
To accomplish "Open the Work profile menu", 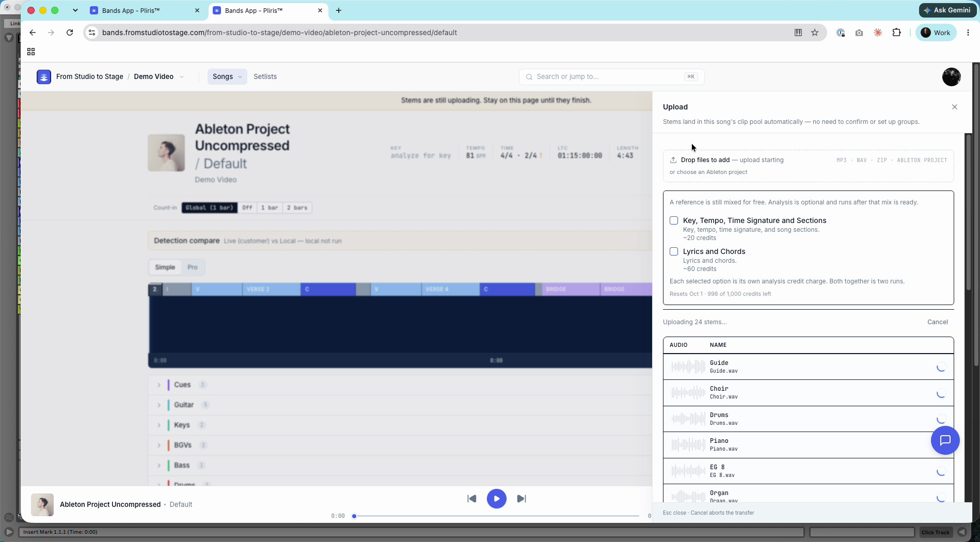I will point(936,33).
